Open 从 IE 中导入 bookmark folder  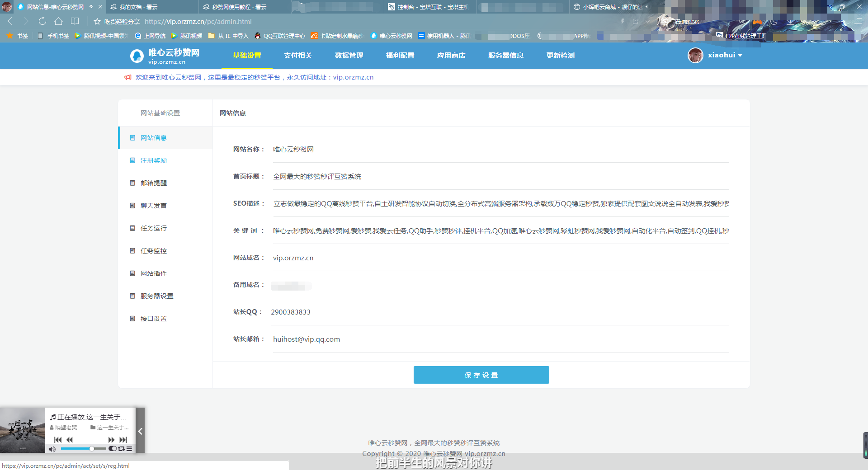pyautogui.click(x=228, y=36)
